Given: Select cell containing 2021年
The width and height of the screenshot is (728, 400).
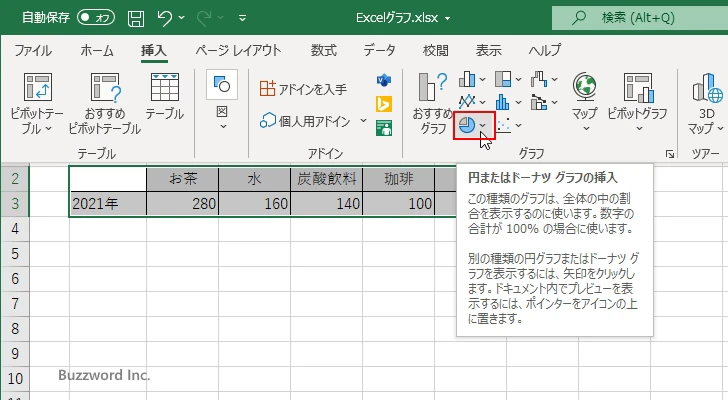Looking at the screenshot, I should click(x=108, y=204).
